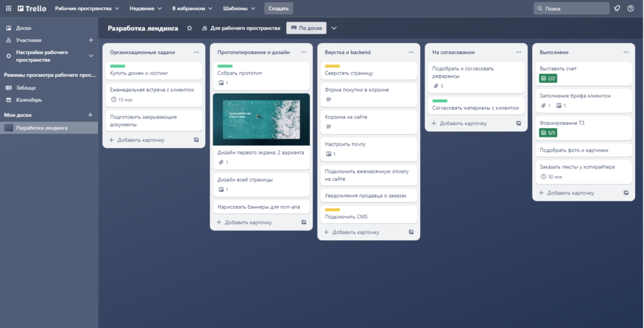Image resolution: width=644 pixels, height=328 pixels.
Task: Open list menu dots for Организационные задачи
Action: 196,52
